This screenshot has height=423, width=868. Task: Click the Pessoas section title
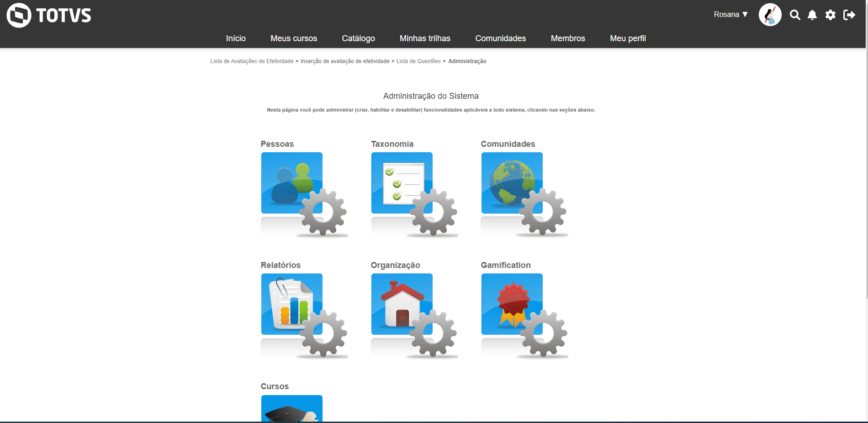tap(277, 144)
